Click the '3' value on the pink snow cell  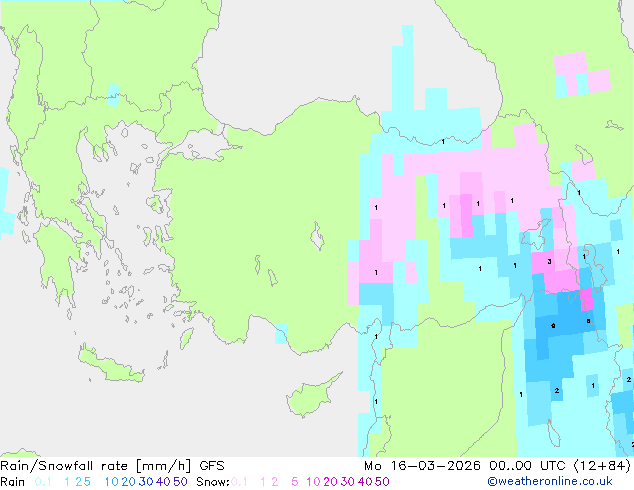[x=549, y=262]
